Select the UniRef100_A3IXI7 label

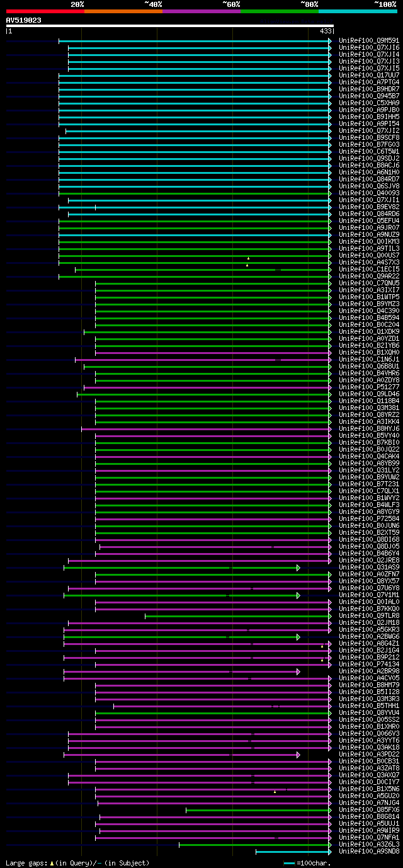(x=369, y=290)
